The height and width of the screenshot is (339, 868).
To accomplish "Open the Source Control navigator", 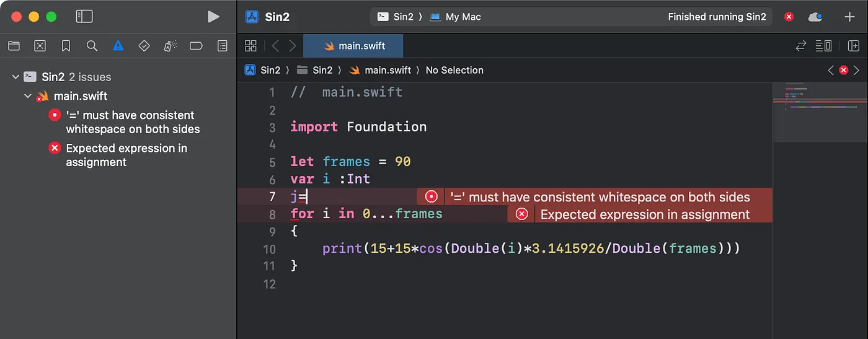I will [x=40, y=46].
